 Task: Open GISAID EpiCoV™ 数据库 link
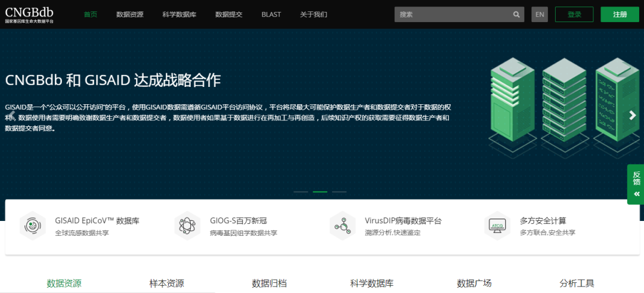[x=97, y=221]
